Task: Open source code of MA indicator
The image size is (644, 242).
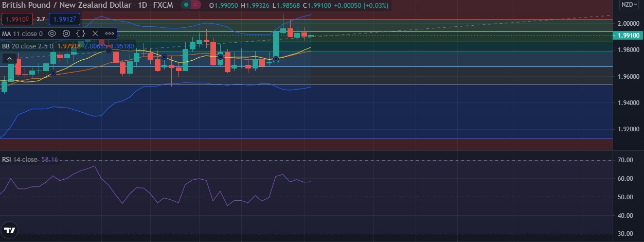Action: point(81,33)
